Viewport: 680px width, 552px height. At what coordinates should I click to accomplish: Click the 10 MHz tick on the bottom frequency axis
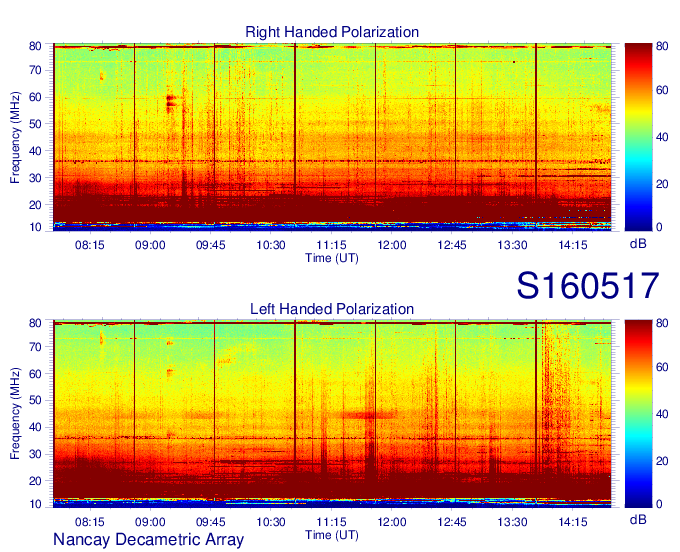35,504
